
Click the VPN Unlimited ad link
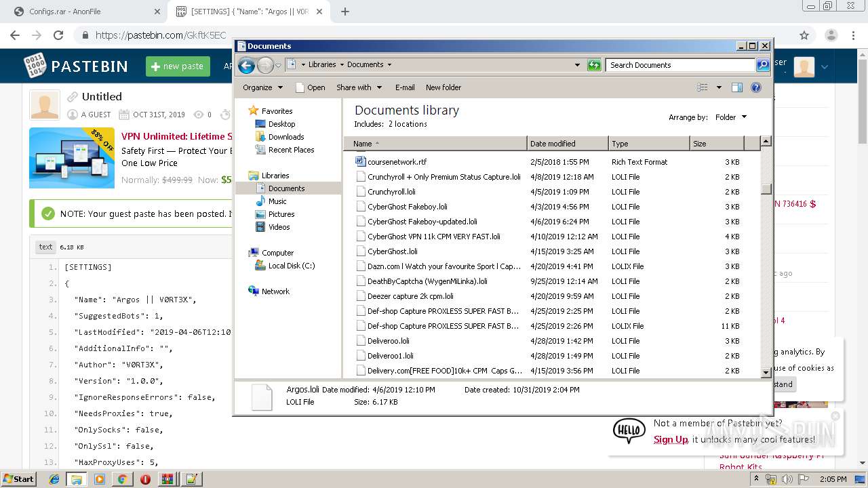[176, 136]
